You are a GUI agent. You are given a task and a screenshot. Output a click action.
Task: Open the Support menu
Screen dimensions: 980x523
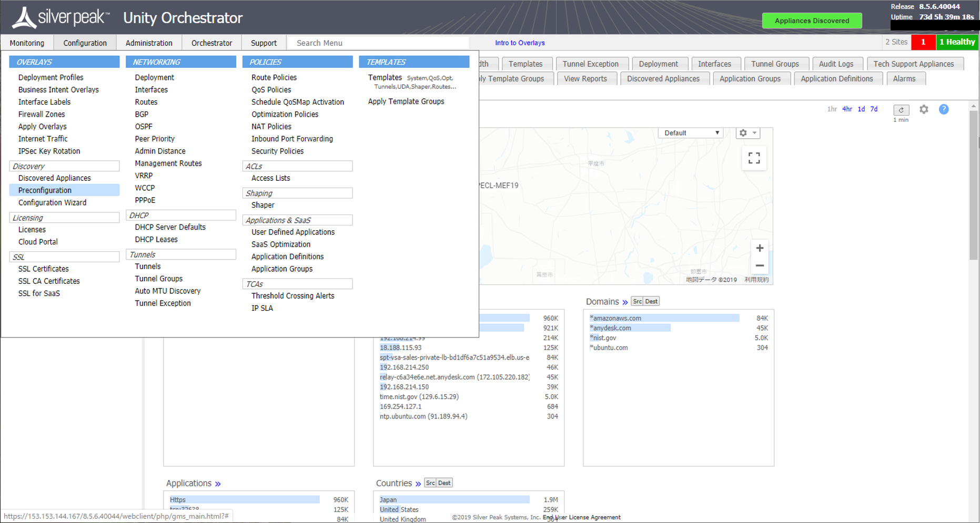point(264,43)
